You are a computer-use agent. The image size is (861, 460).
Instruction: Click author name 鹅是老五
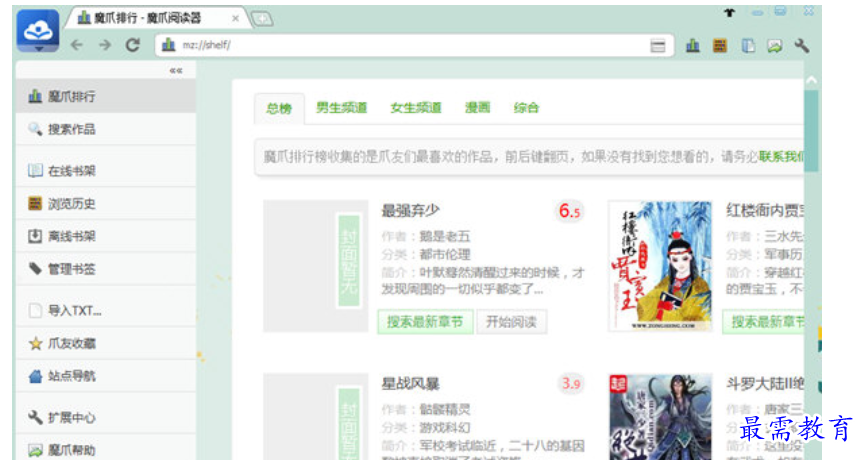(445, 237)
